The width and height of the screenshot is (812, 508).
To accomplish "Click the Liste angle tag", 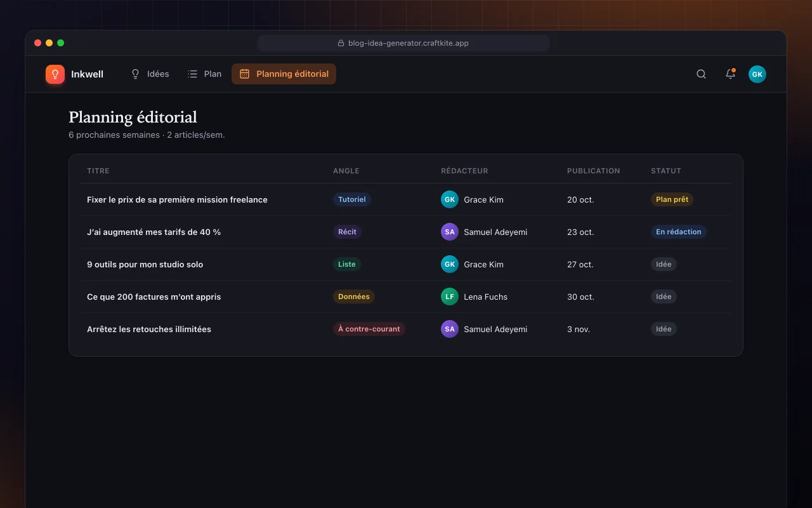I will [x=347, y=264].
